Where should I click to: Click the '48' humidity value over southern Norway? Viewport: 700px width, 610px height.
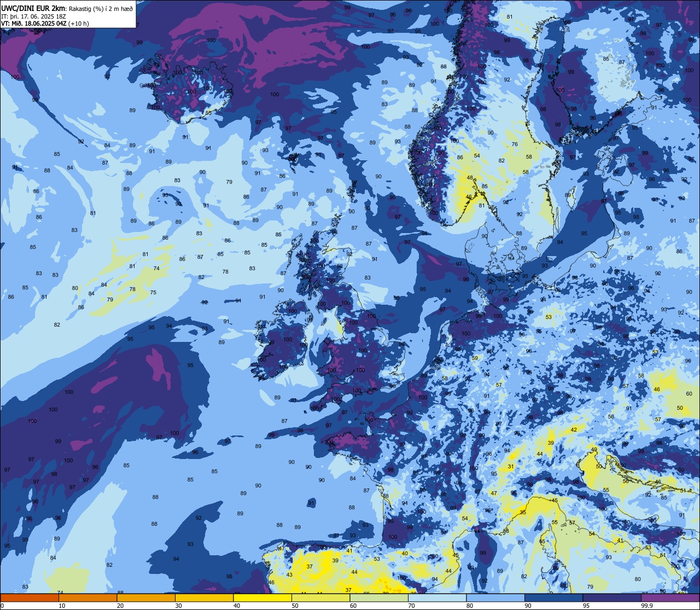point(470,178)
